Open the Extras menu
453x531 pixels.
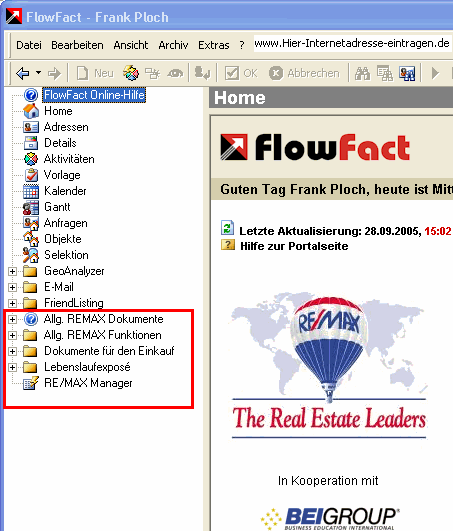214,45
